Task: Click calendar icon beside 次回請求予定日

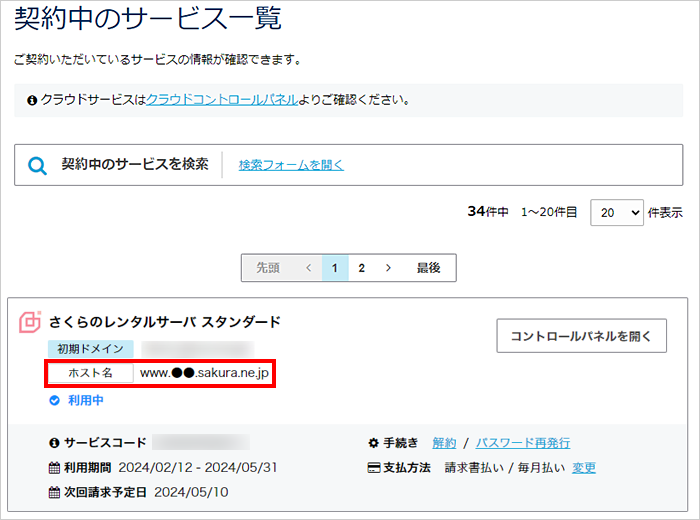Action: 54,492
